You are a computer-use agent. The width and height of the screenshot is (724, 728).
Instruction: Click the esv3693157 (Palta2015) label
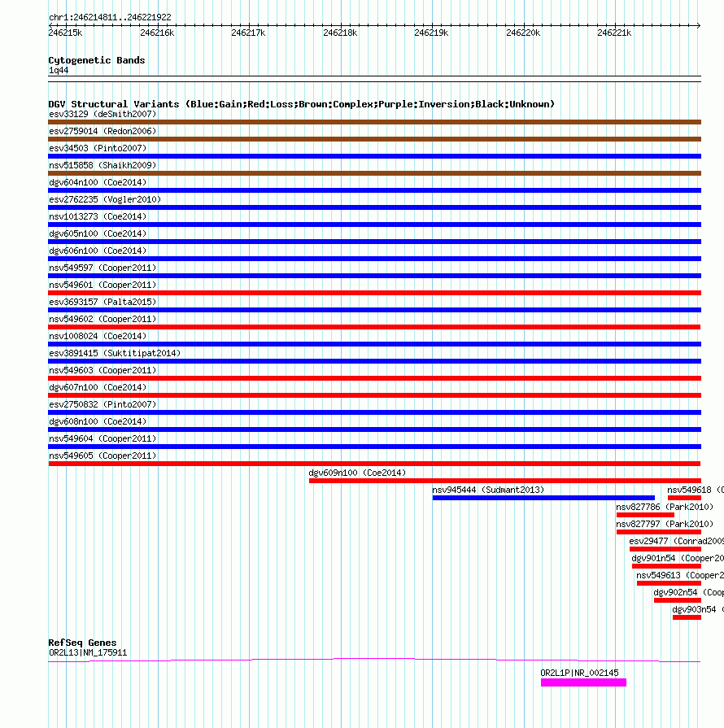[102, 302]
